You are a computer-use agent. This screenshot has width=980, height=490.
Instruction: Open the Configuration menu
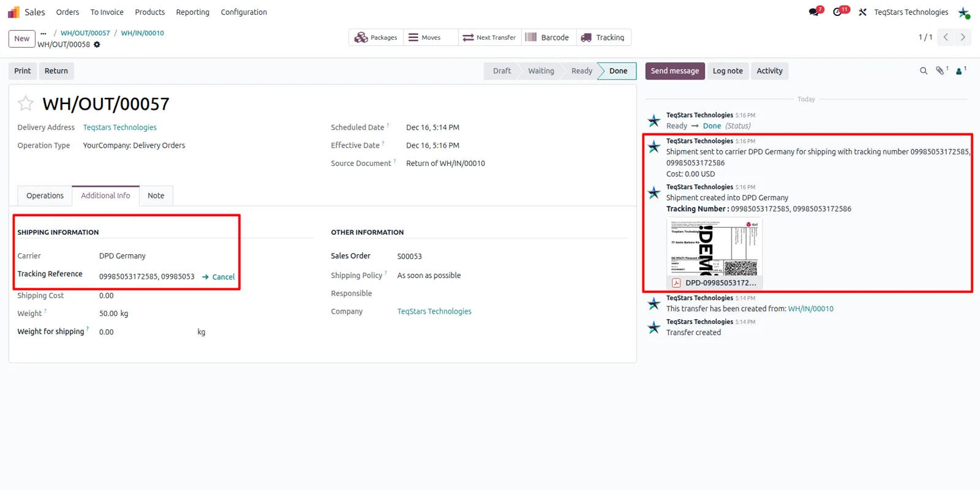coord(244,12)
